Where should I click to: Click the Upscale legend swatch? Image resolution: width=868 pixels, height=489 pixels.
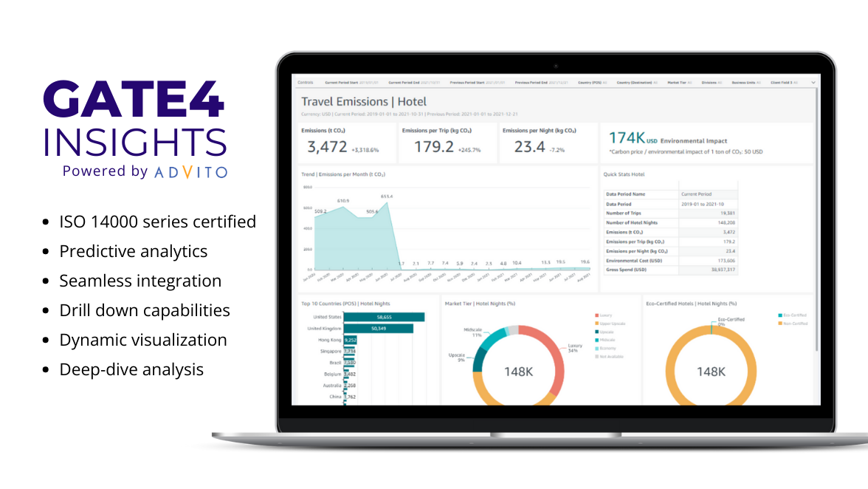(x=596, y=332)
